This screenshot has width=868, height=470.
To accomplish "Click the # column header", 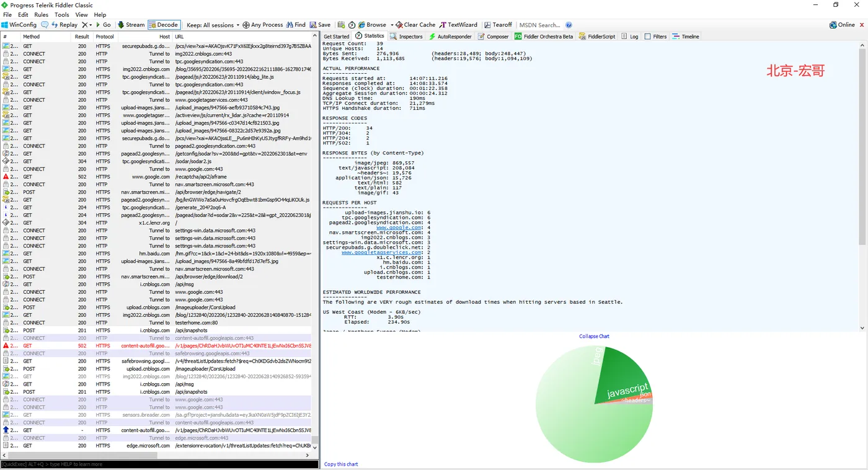I will (x=10, y=37).
